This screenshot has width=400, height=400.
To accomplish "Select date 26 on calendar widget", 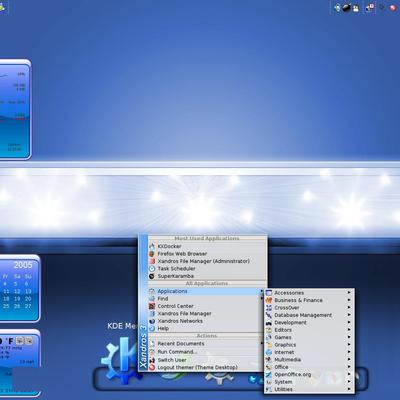I will [x=17, y=306].
